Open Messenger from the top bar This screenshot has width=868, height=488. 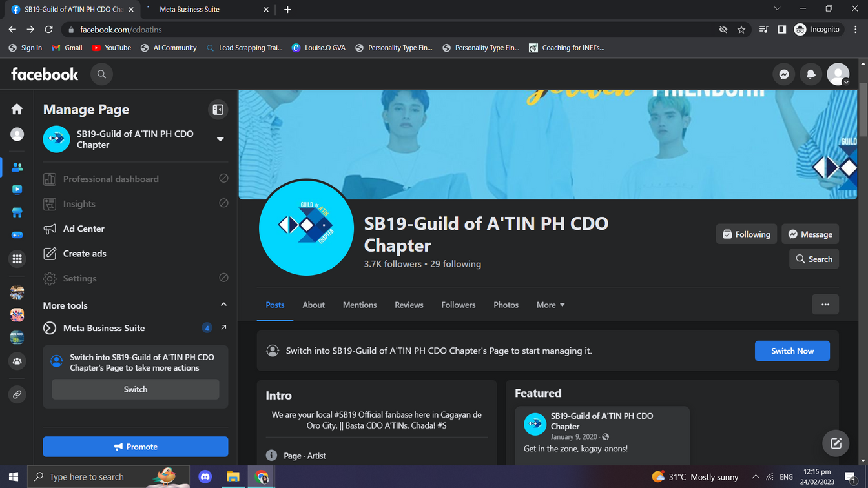784,74
